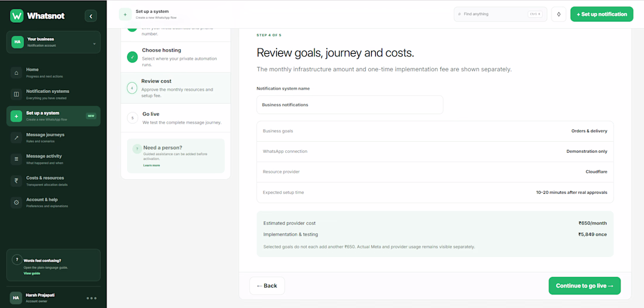Screen dimensions: 644x308
Task: Focus the Notification system name field
Action: (x=350, y=105)
